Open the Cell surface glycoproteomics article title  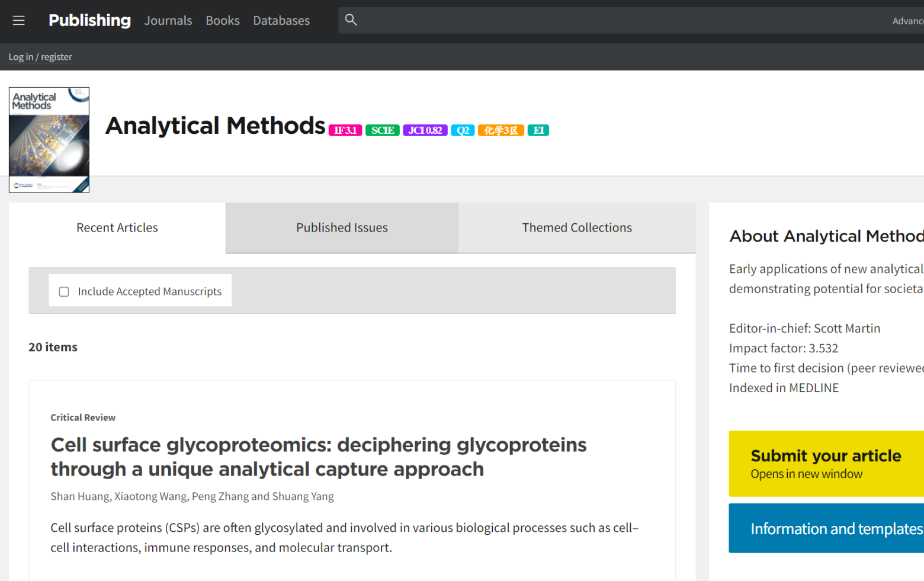pyautogui.click(x=318, y=457)
